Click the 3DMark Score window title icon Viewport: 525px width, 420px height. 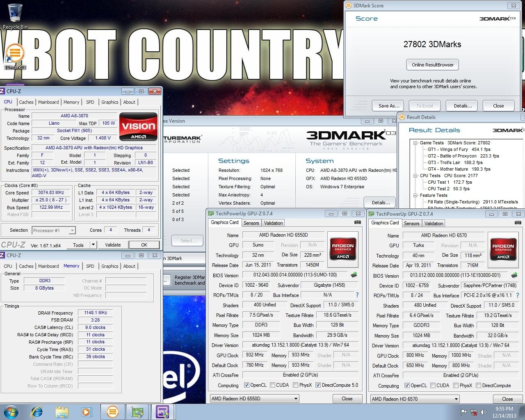point(349,5)
